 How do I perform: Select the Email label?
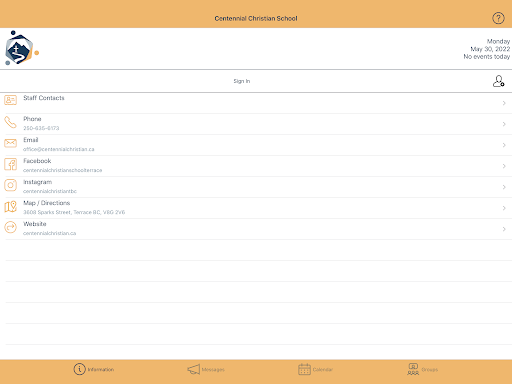click(31, 140)
